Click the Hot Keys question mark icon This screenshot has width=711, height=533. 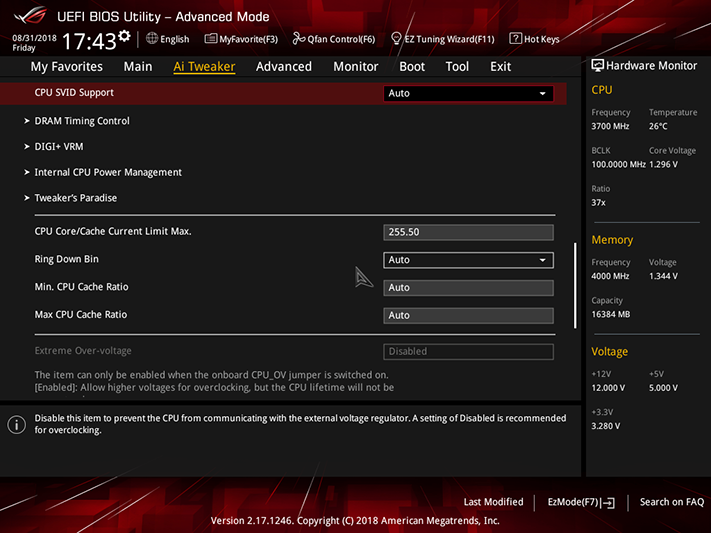(515, 39)
